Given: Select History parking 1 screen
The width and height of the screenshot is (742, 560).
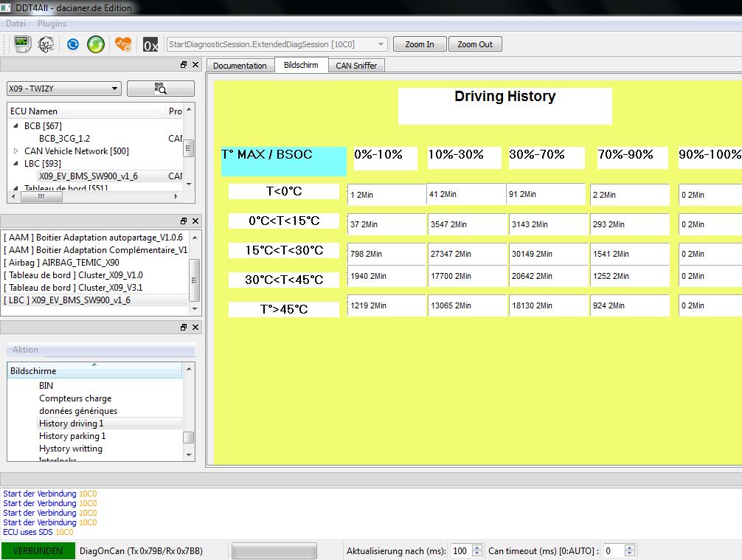Looking at the screenshot, I should coord(72,436).
